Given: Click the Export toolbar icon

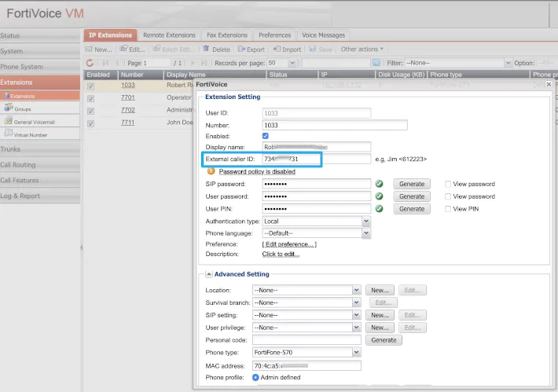Looking at the screenshot, I should tap(241, 49).
